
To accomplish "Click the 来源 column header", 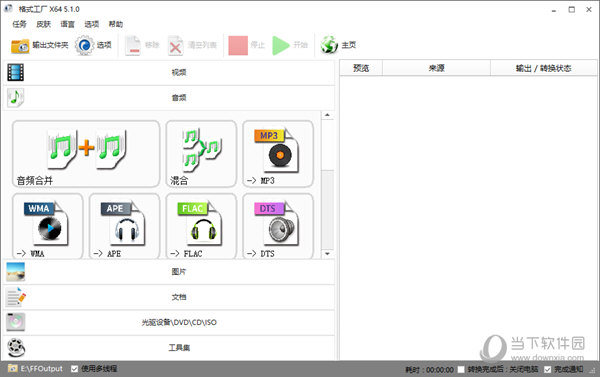I will (436, 68).
